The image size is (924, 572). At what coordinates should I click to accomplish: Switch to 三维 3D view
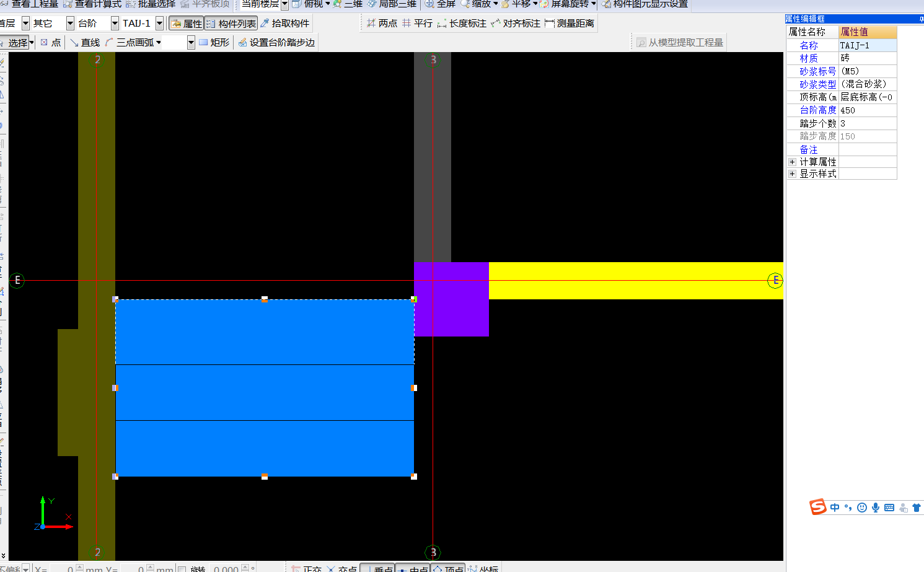(348, 4)
